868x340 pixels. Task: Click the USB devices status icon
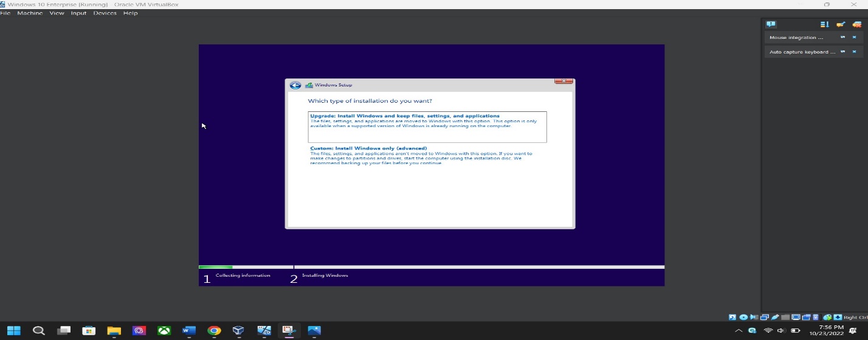pyautogui.click(x=775, y=317)
